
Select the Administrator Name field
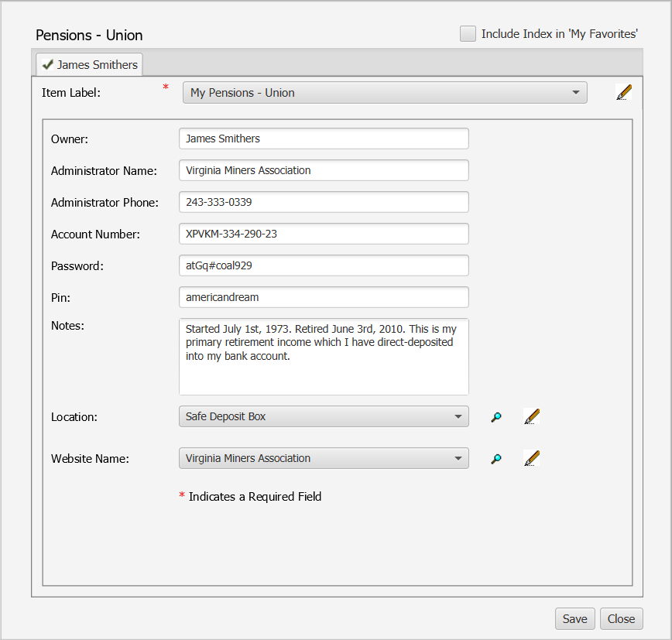click(324, 170)
